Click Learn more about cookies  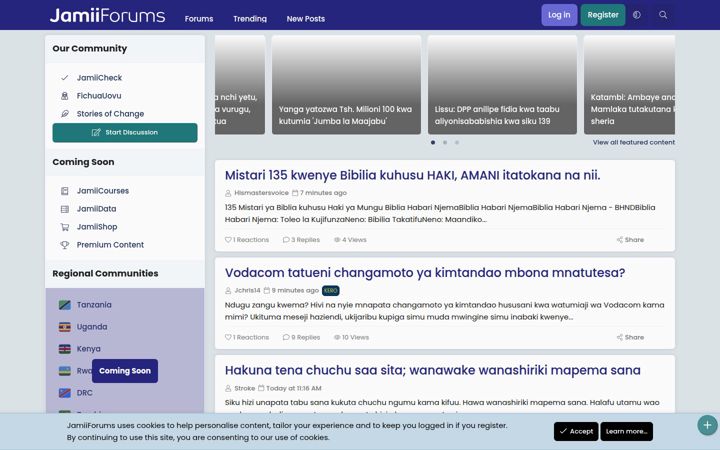[x=626, y=431]
